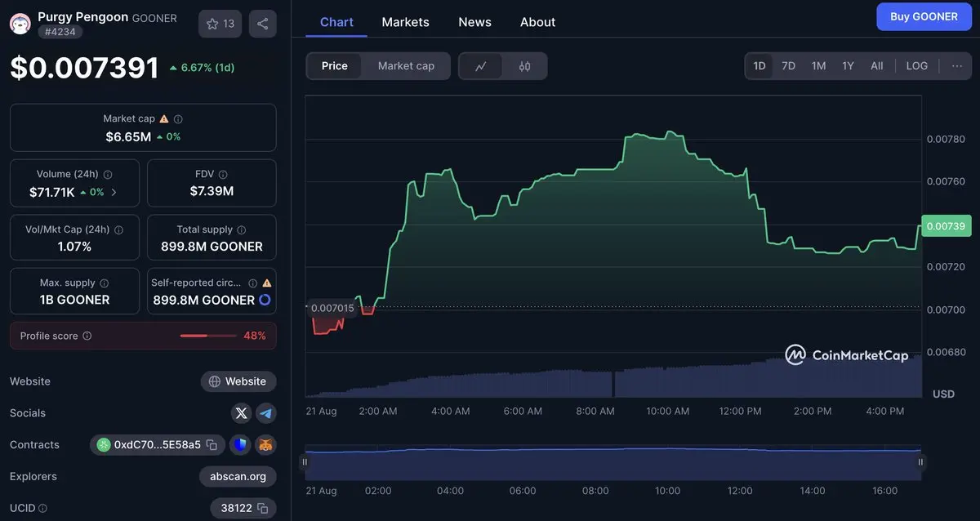Screen dimensions: 980x521
Task: Copy contract address 0xdC70...5E58a5
Action: (212, 445)
